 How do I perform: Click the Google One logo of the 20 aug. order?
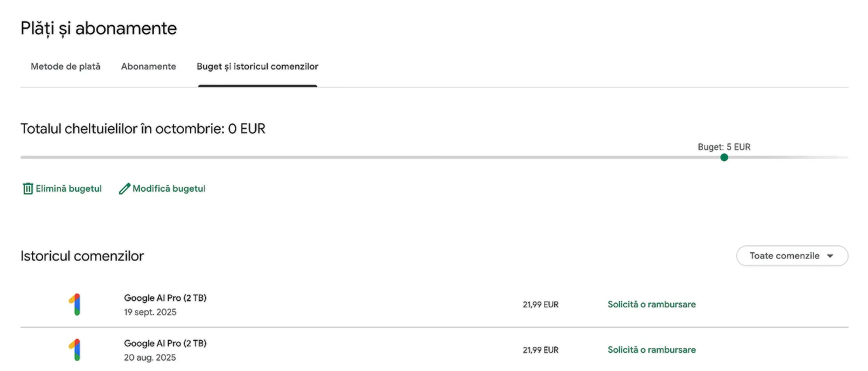coord(75,350)
